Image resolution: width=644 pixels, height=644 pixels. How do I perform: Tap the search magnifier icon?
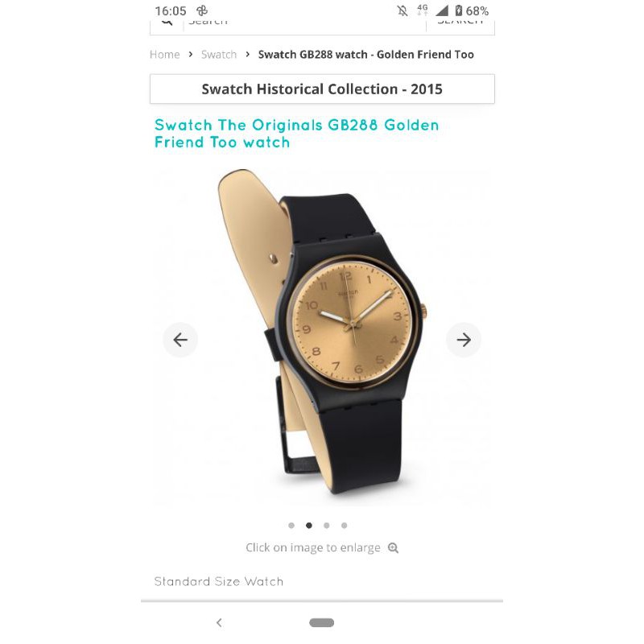pyautogui.click(x=167, y=22)
